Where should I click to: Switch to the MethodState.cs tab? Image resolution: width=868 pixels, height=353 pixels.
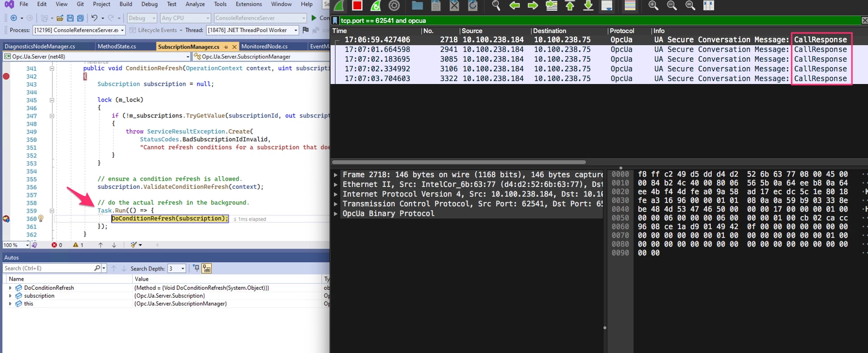(x=117, y=47)
